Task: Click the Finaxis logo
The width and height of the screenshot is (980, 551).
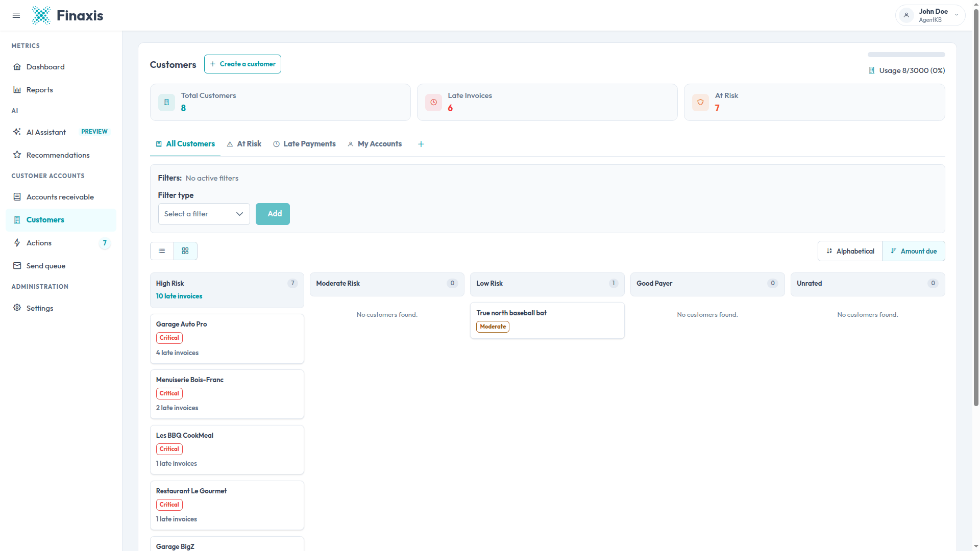Action: coord(67,15)
